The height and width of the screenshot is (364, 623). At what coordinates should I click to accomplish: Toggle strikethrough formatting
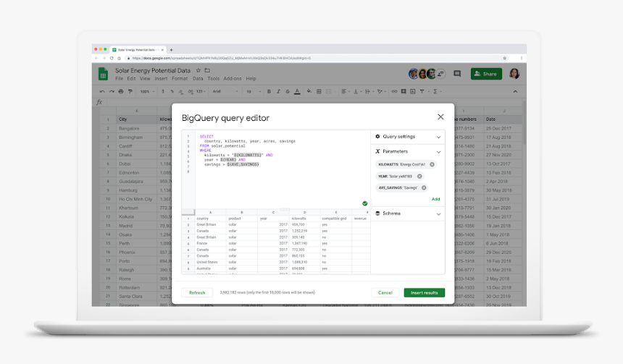pos(288,91)
